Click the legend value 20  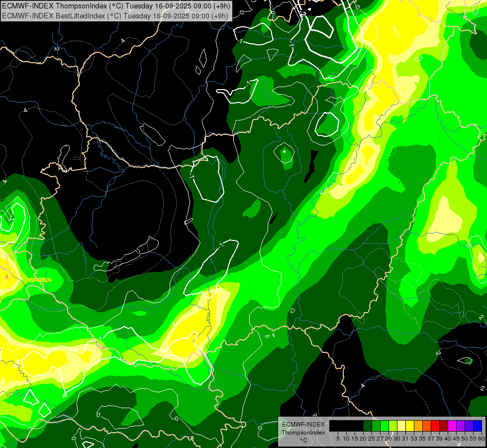(363, 439)
